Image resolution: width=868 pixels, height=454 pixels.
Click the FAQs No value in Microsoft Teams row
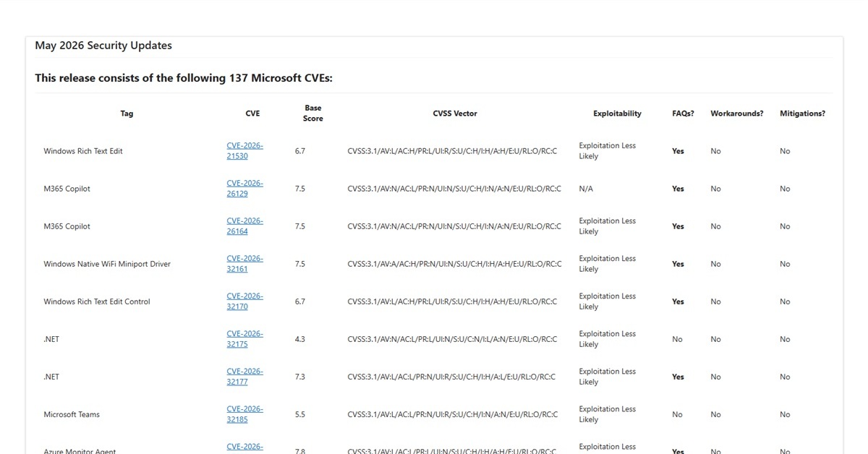677,414
